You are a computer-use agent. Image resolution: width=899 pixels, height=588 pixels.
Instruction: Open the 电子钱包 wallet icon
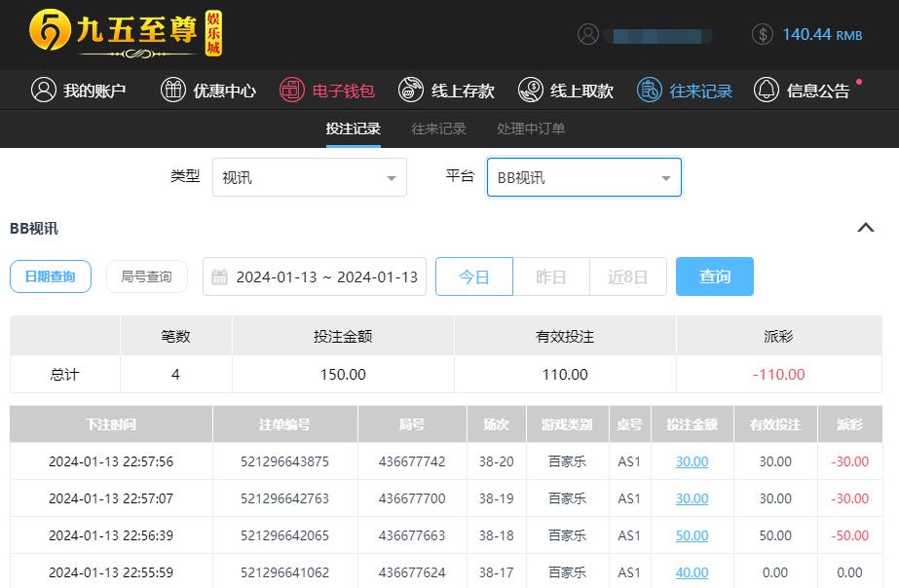click(x=291, y=91)
